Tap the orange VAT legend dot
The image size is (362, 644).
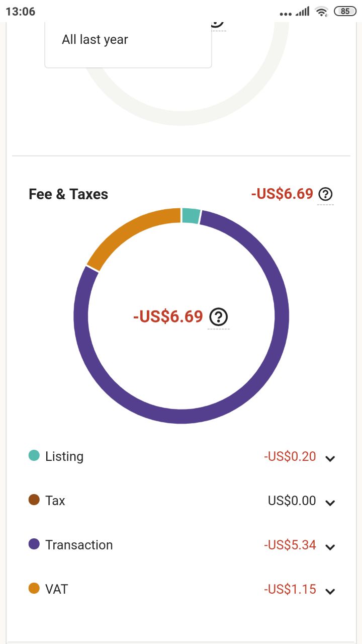coord(34,588)
